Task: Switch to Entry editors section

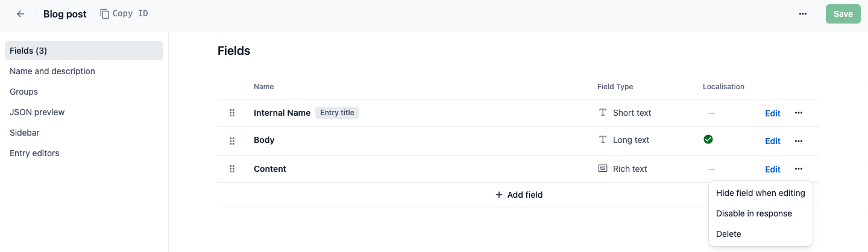Action: [34, 153]
